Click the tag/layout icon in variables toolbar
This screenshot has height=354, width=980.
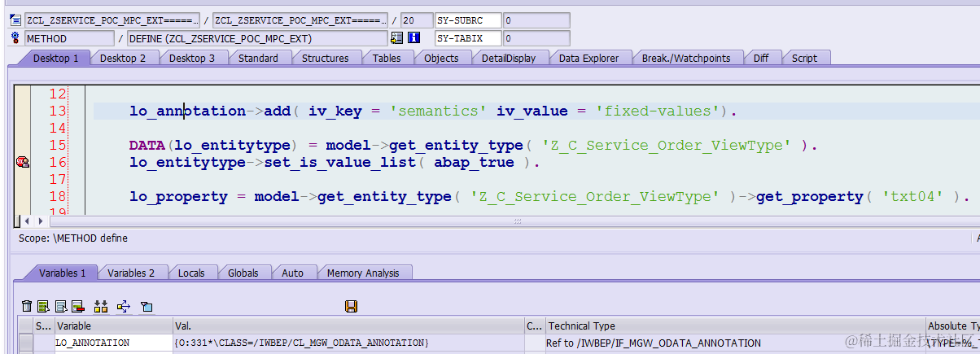(147, 306)
